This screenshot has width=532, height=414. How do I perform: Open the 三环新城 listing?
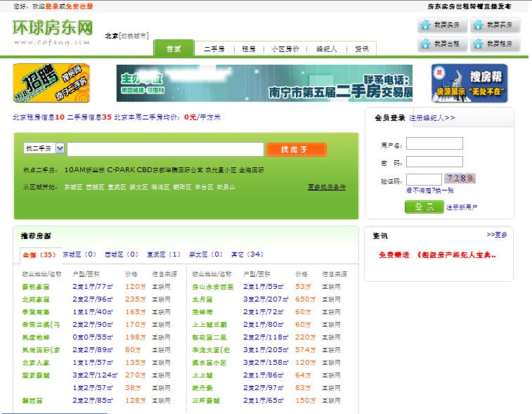206,401
